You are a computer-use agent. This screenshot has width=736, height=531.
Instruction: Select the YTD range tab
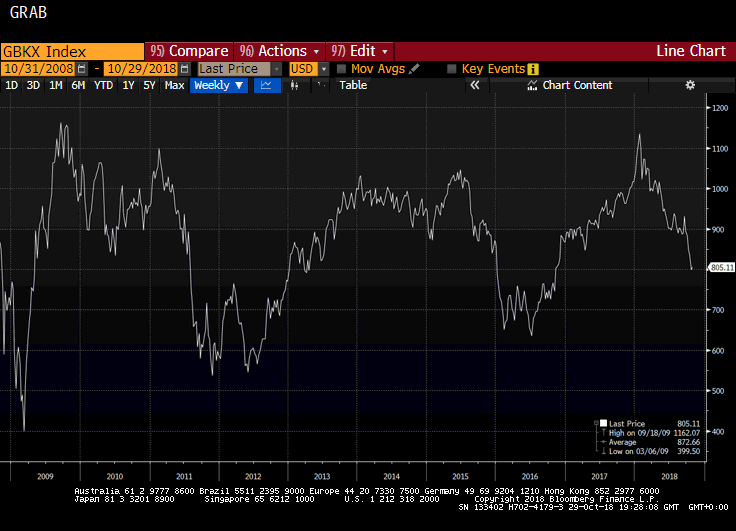click(103, 85)
